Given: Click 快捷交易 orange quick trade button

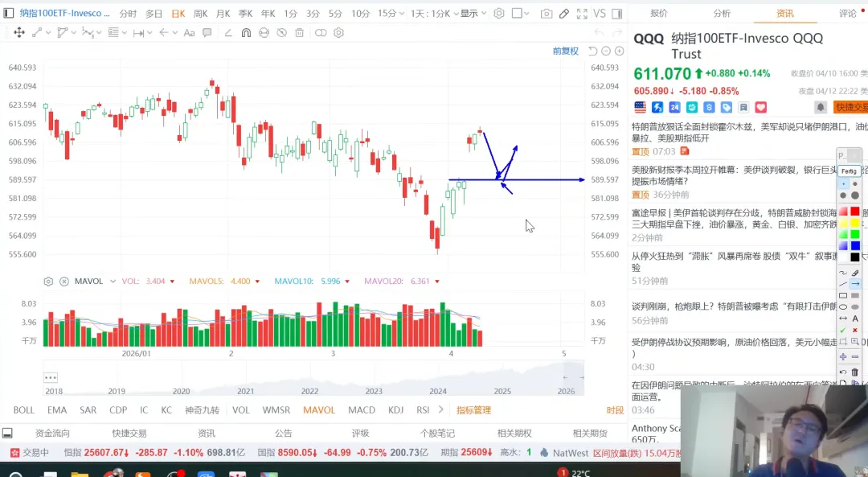Looking at the screenshot, I should tap(851, 107).
